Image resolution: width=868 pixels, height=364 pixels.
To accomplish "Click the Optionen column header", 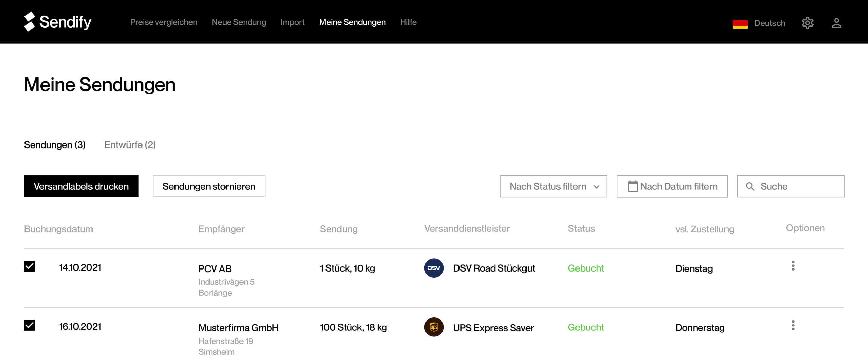I will [x=805, y=228].
